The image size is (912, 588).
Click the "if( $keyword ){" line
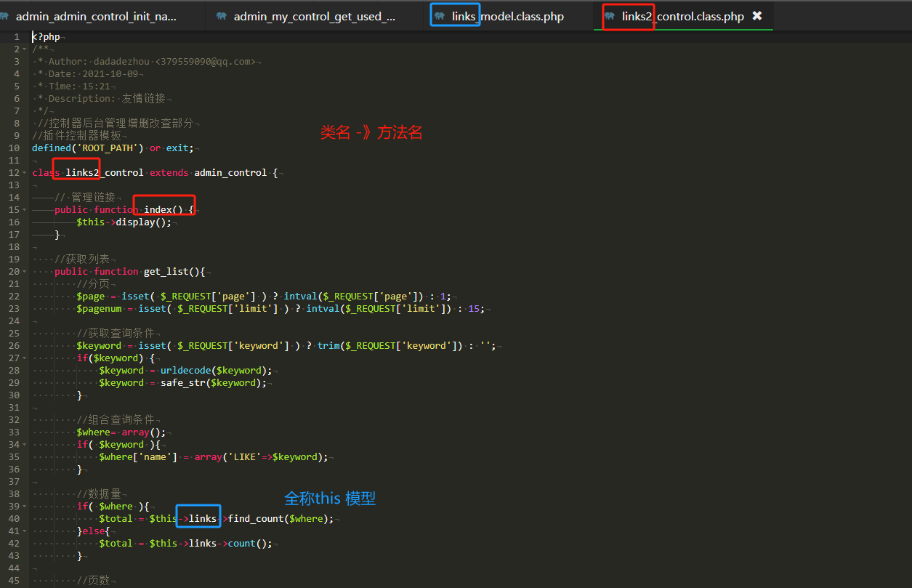pyautogui.click(x=118, y=445)
